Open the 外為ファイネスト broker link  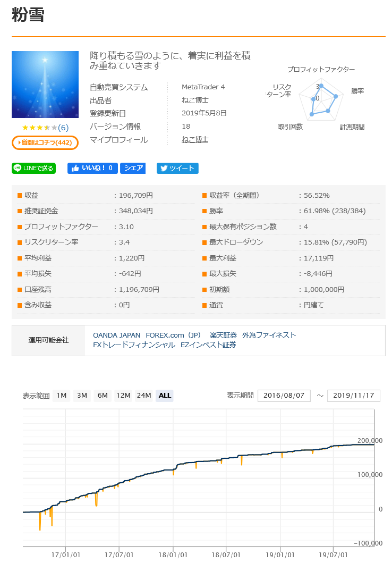click(x=269, y=335)
